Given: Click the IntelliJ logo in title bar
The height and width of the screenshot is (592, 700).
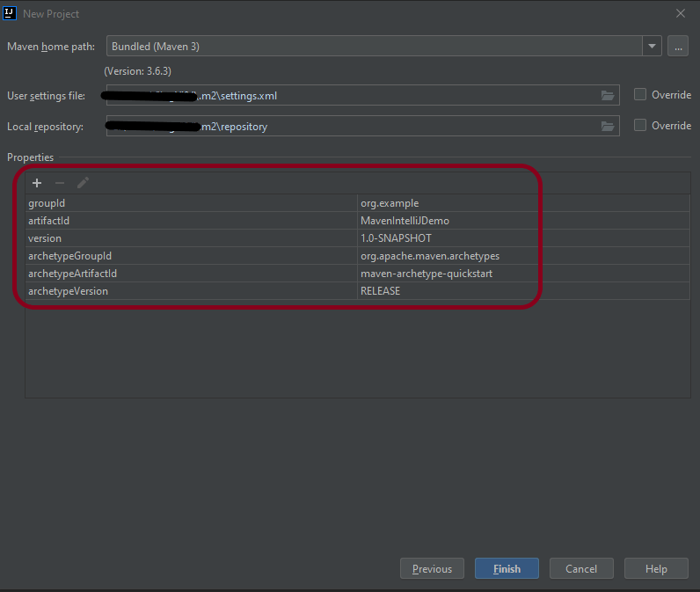Looking at the screenshot, I should tap(11, 13).
